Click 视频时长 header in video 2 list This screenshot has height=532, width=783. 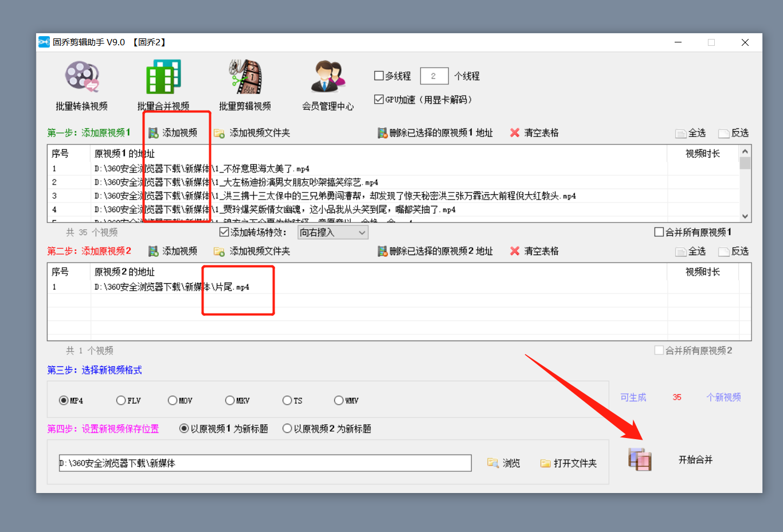(x=703, y=272)
